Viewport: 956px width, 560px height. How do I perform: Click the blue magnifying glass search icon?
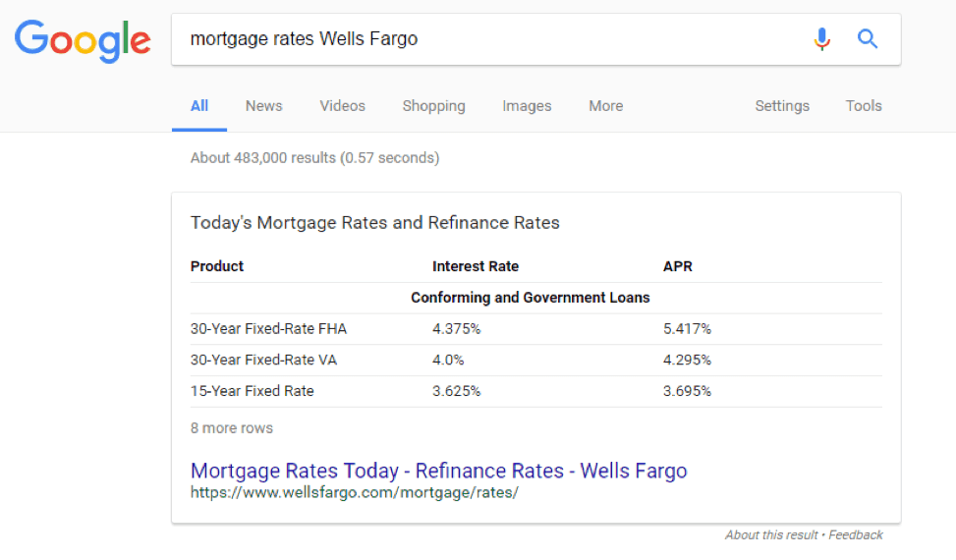(x=867, y=39)
